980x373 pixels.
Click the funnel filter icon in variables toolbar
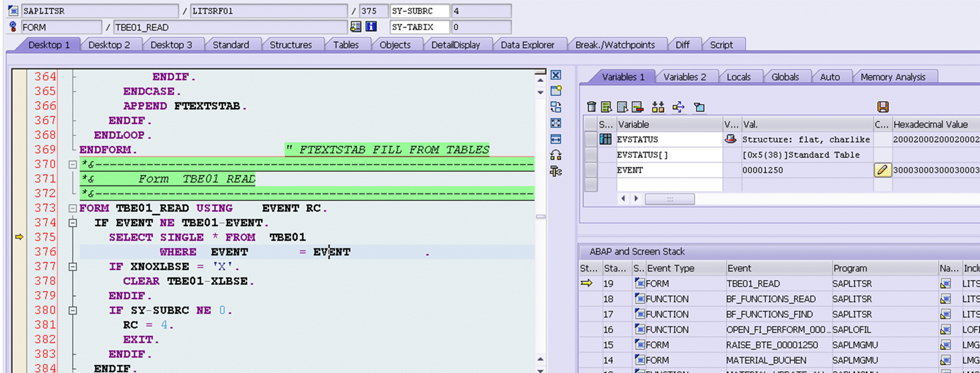[699, 107]
